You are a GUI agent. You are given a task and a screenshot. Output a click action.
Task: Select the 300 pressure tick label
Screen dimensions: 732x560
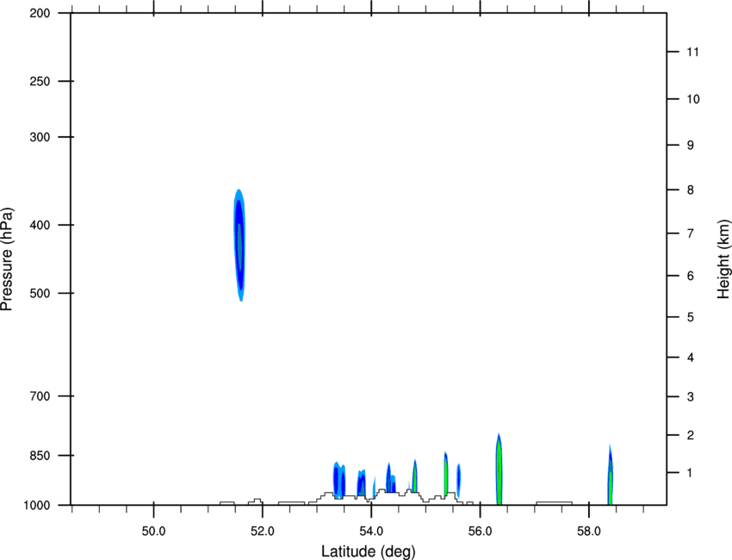tap(40, 137)
